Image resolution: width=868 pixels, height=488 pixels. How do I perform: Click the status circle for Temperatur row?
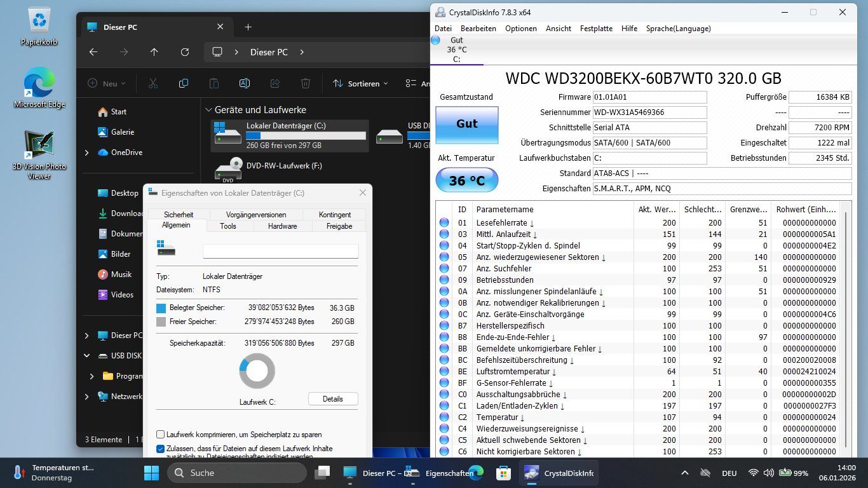click(x=444, y=417)
